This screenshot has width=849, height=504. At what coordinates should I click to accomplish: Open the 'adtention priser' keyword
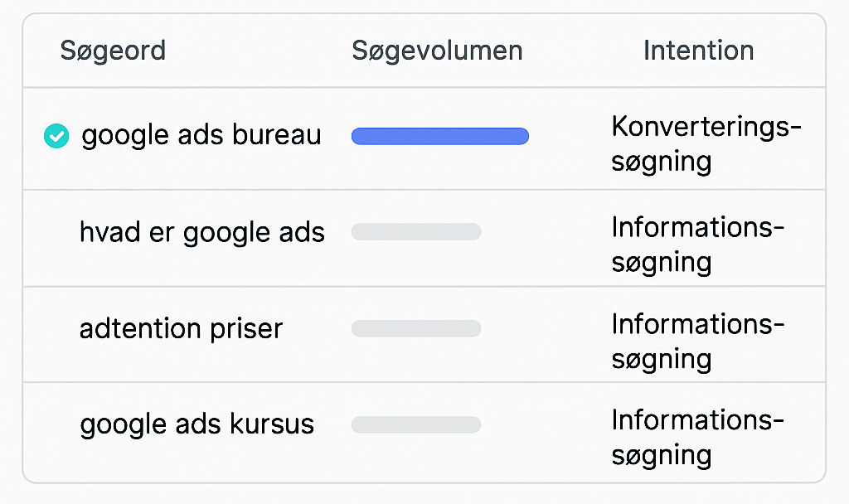pyautogui.click(x=181, y=329)
